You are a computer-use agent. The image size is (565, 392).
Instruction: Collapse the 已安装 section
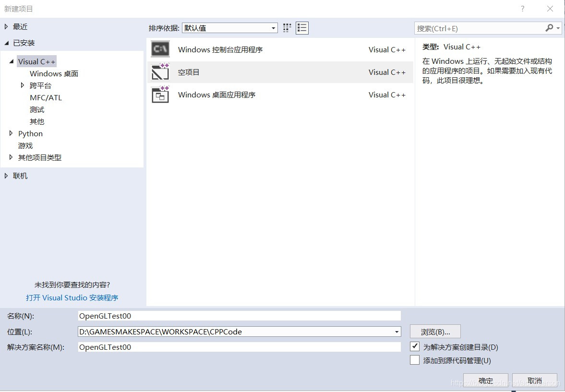[7, 43]
